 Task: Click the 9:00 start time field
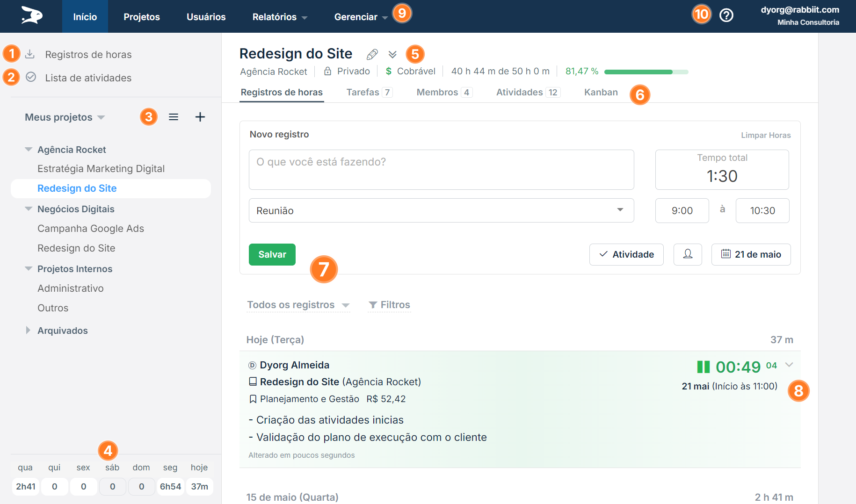[x=682, y=210]
